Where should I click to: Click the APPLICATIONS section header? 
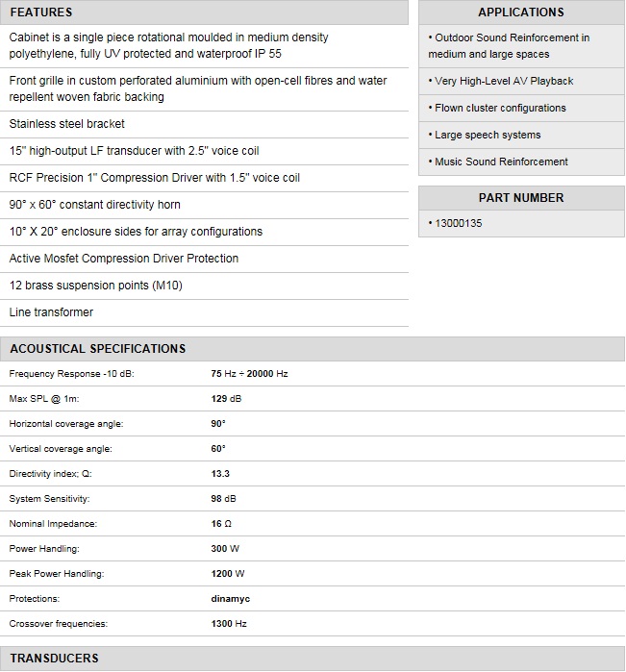pos(520,12)
